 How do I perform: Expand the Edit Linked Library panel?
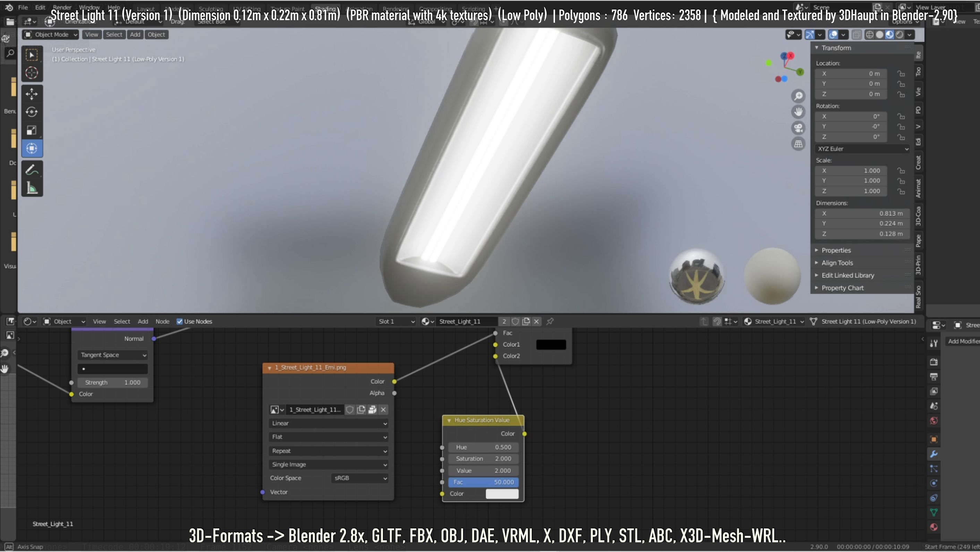[847, 276]
